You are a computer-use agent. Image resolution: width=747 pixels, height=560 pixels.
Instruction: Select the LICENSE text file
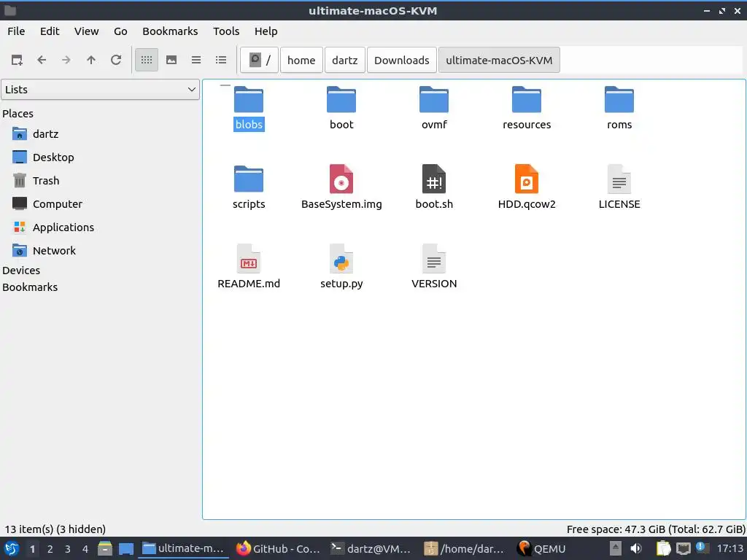click(619, 187)
